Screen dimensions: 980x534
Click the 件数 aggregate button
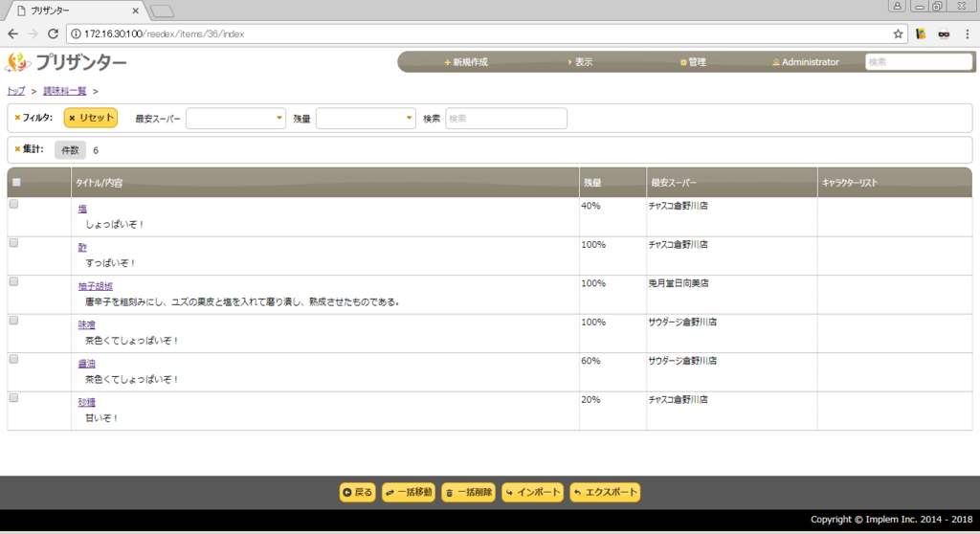tap(70, 150)
